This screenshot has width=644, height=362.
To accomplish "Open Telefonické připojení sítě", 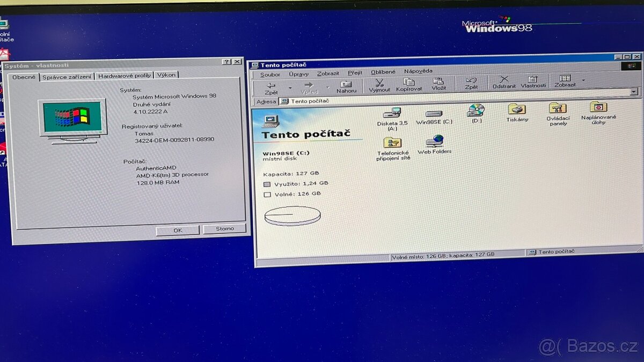I will pos(391,143).
